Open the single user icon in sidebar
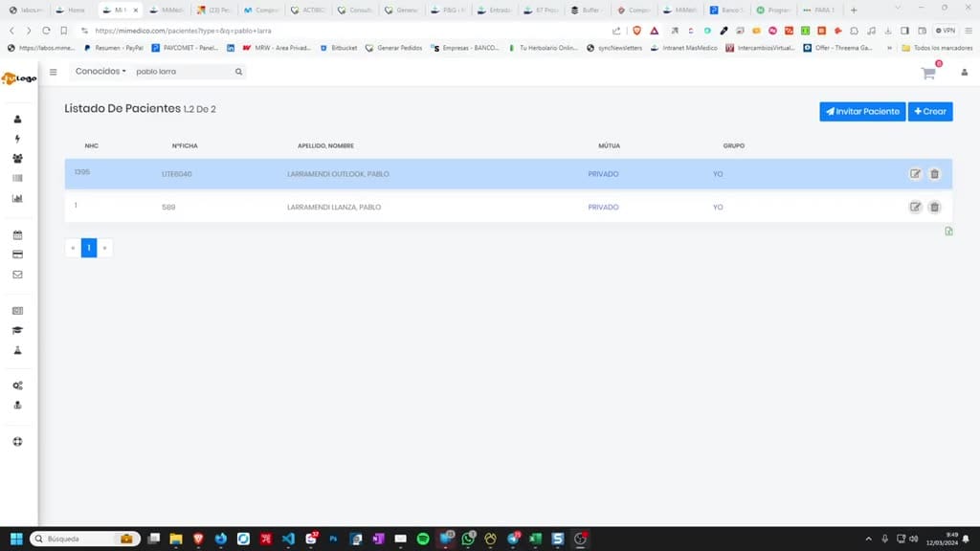 17,119
